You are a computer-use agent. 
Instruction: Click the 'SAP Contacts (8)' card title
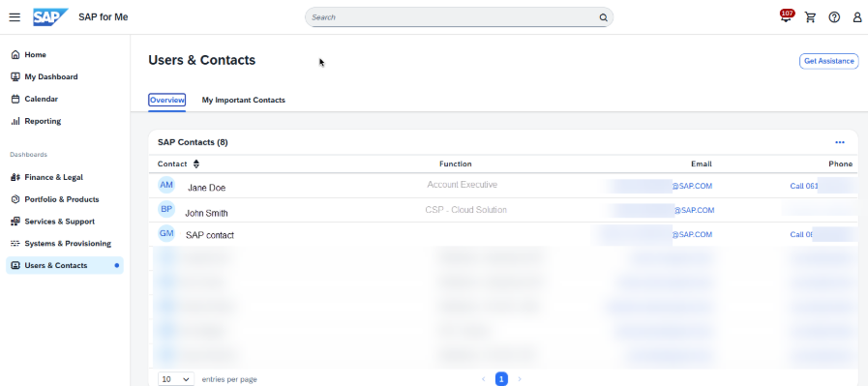click(193, 142)
